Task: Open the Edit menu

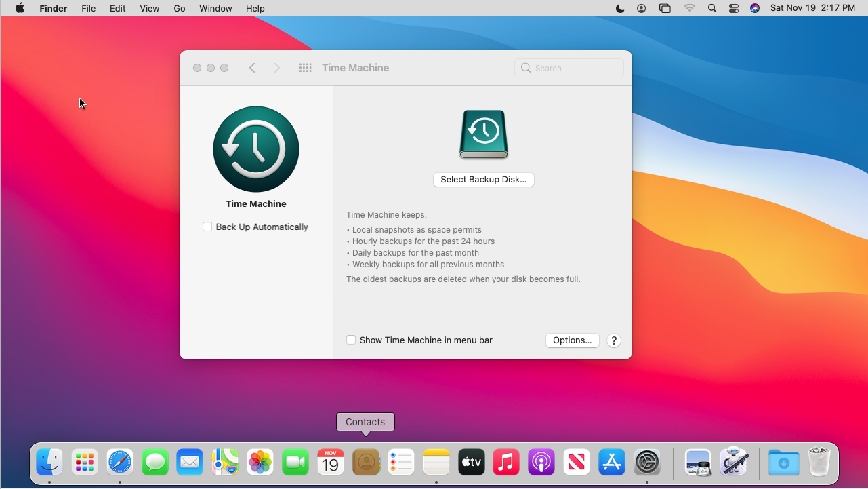Action: click(x=118, y=8)
